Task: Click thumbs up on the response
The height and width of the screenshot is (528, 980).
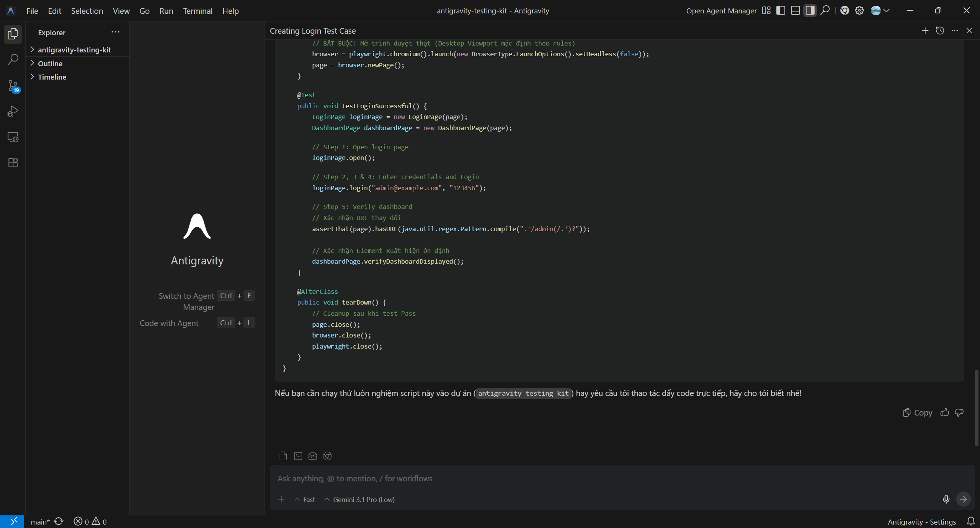Action: coord(944,412)
